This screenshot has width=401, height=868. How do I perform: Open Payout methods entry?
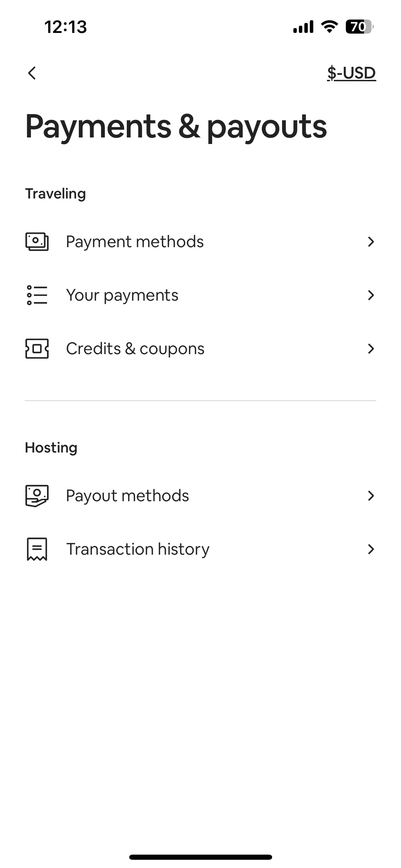(x=200, y=496)
